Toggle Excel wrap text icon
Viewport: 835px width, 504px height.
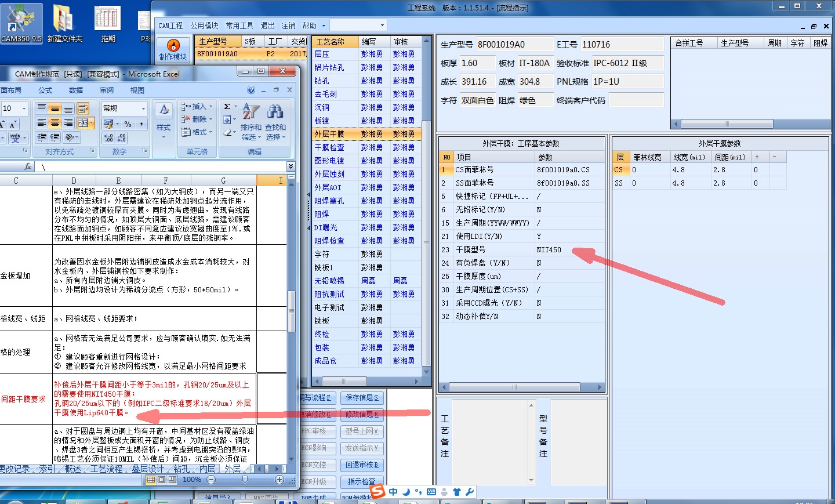click(x=83, y=108)
